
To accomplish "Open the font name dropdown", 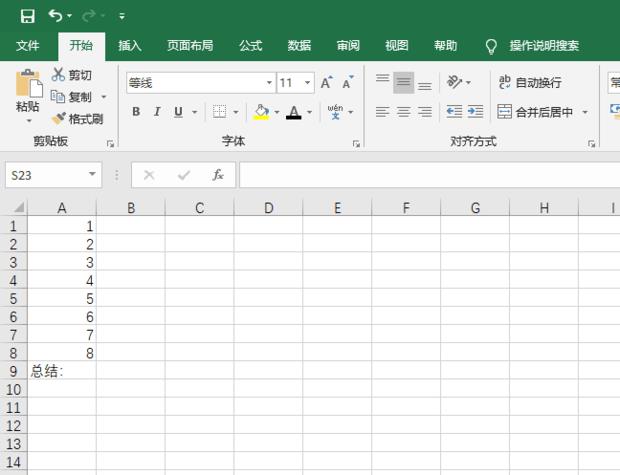I will (269, 83).
